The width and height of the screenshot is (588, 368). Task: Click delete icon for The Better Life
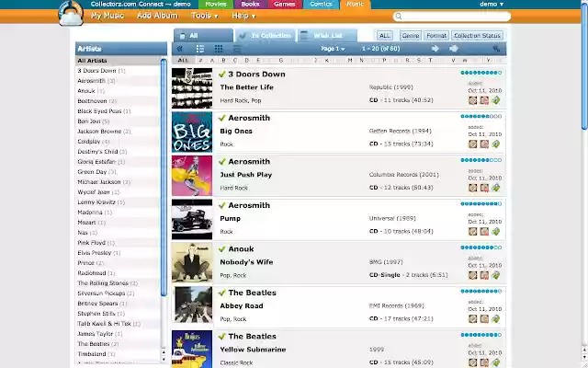pos(484,100)
